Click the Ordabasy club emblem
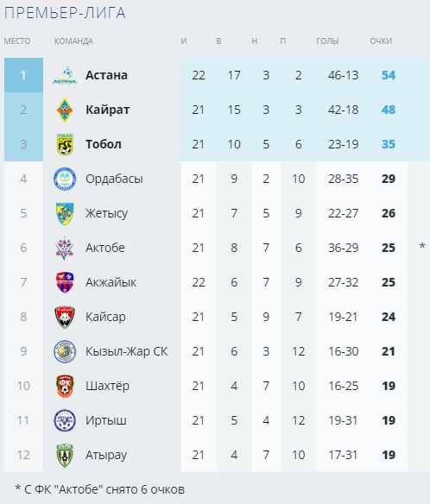Viewport: 430px width, 504px height. pyautogui.click(x=65, y=179)
